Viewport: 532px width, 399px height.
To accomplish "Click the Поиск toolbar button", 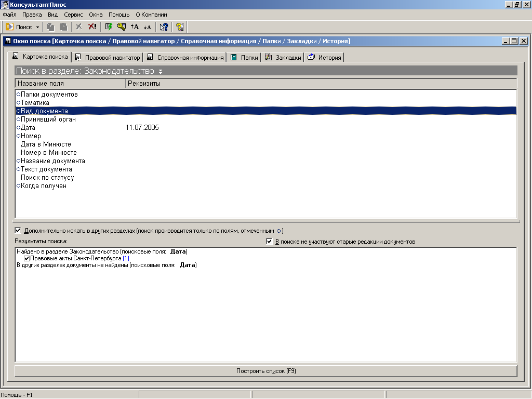I will [19, 27].
